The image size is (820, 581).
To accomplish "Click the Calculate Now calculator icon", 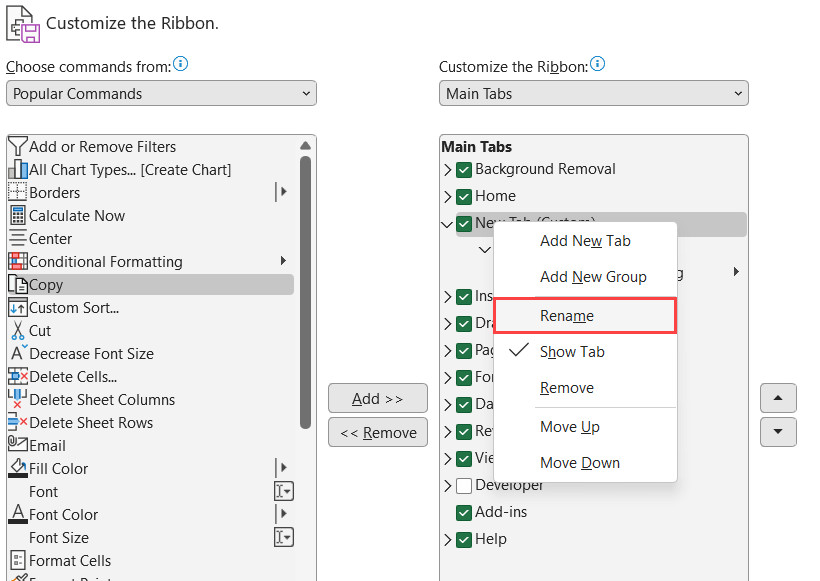I will coord(17,215).
